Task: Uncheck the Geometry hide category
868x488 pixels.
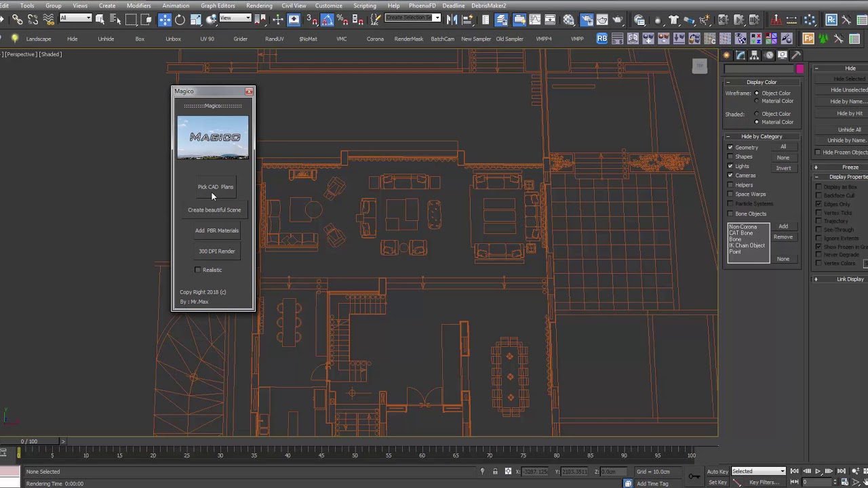Action: pos(730,147)
